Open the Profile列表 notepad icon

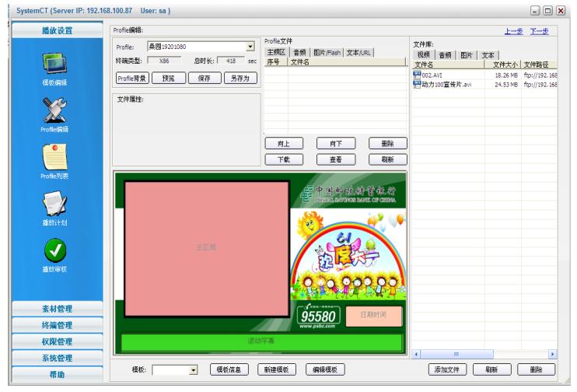click(x=54, y=156)
